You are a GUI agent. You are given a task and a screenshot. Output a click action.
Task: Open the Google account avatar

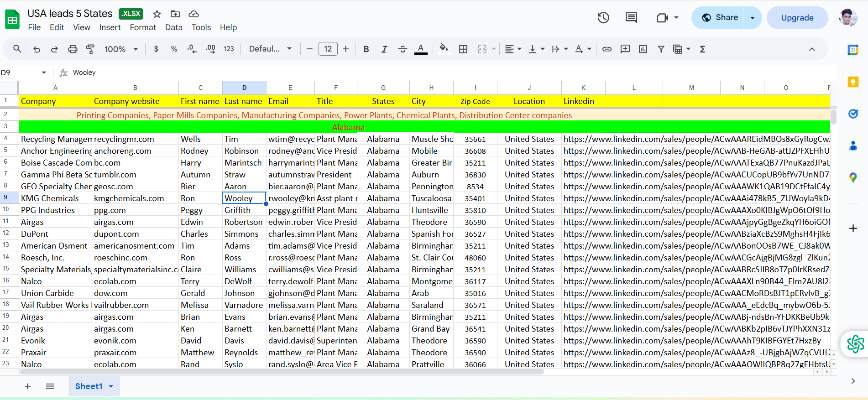847,18
